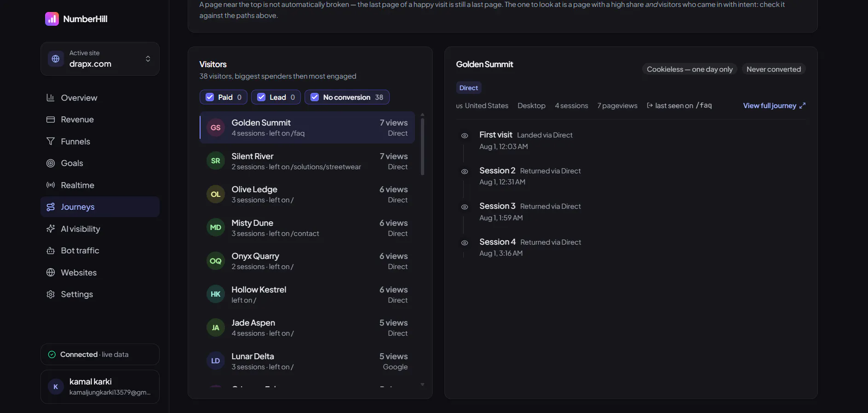This screenshot has height=413, width=868.
Task: Click the Funnels filter icon
Action: click(51, 141)
